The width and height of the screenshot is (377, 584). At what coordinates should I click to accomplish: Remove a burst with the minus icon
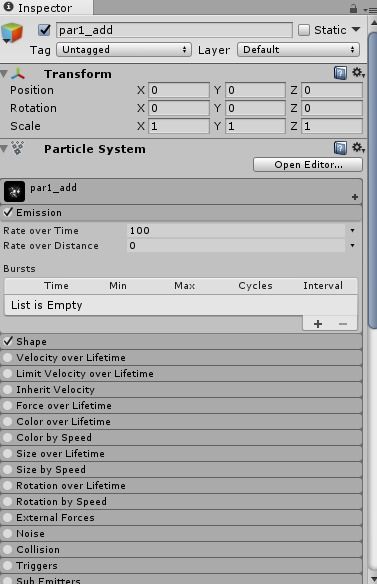[x=343, y=324]
